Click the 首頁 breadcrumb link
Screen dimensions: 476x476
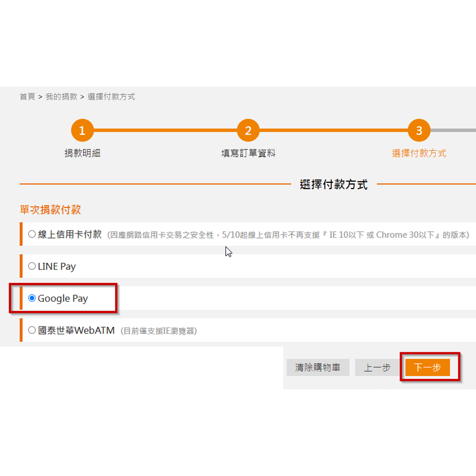pyautogui.click(x=27, y=97)
